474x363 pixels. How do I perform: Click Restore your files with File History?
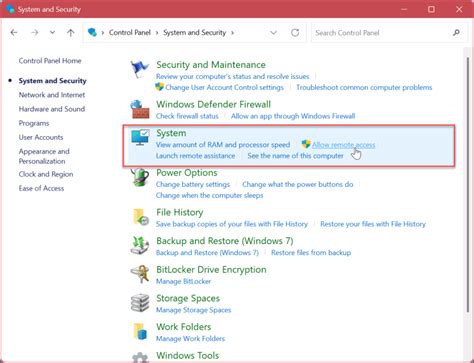click(x=373, y=224)
